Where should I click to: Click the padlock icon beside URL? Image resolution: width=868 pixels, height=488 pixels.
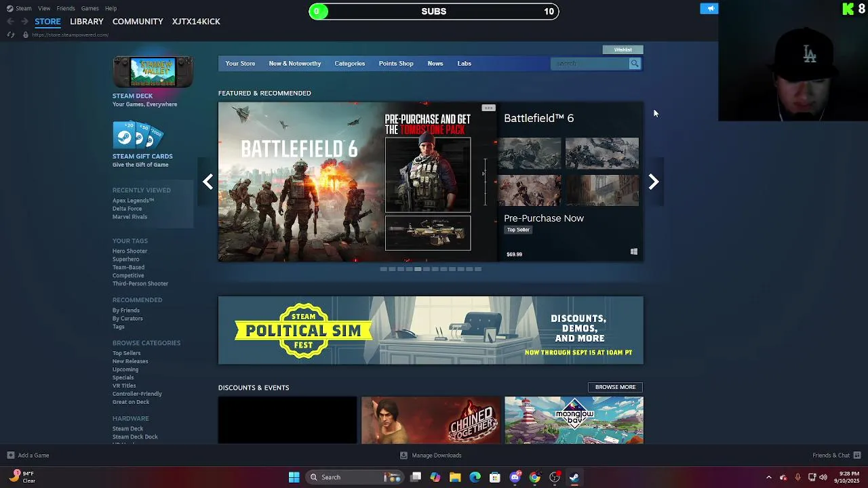click(25, 35)
